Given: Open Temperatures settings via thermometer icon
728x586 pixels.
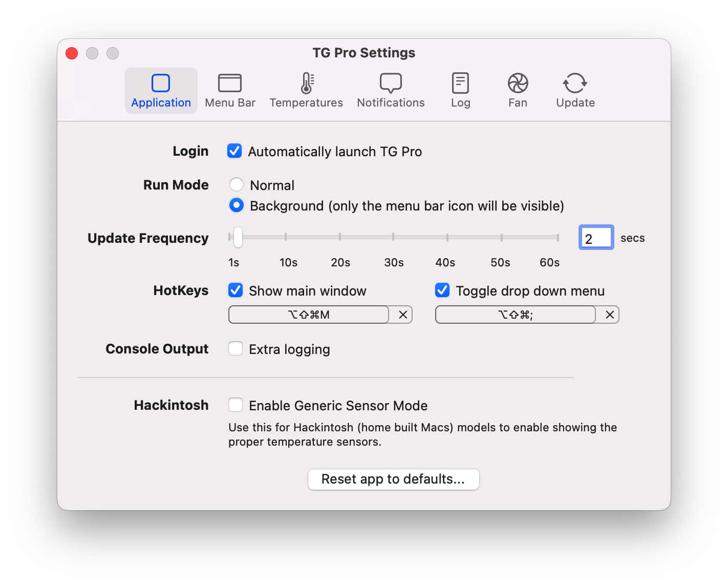Looking at the screenshot, I should 306,90.
